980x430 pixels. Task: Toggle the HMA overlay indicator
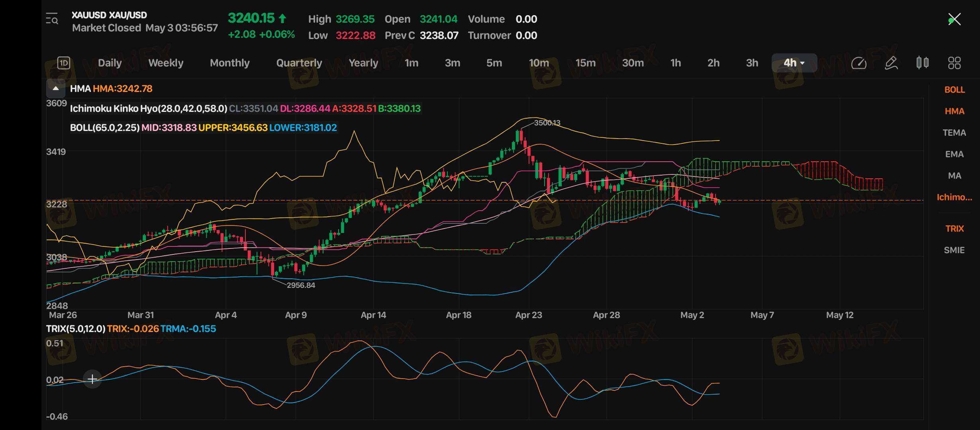954,111
